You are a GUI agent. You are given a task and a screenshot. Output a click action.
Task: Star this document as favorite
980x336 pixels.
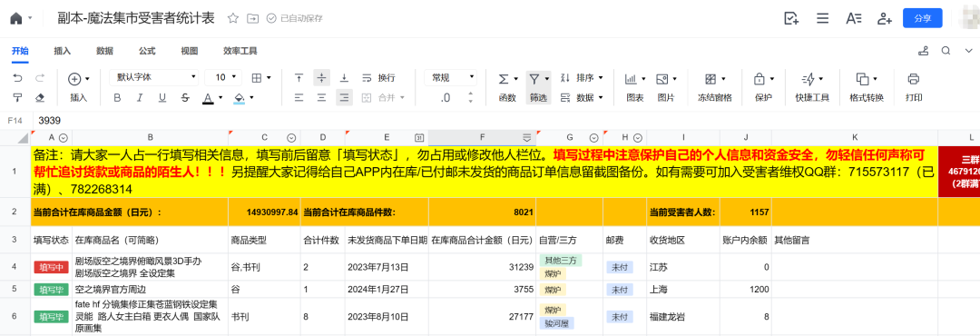click(233, 18)
